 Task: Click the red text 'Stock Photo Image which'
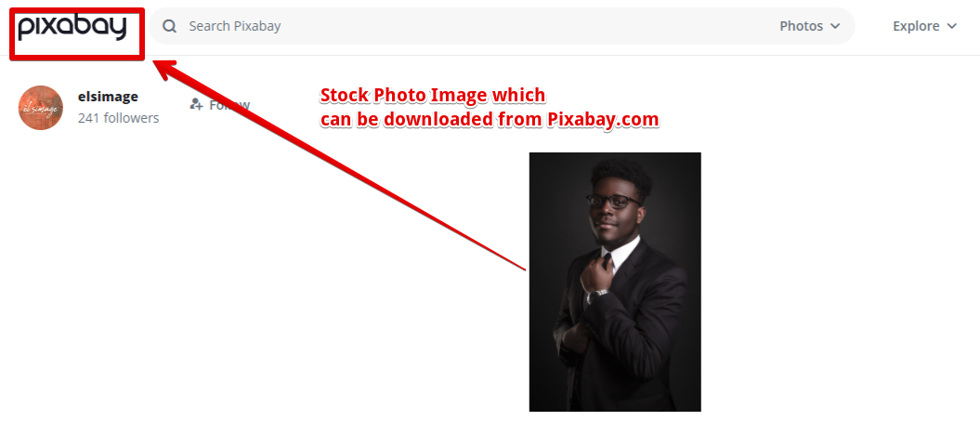pos(433,95)
